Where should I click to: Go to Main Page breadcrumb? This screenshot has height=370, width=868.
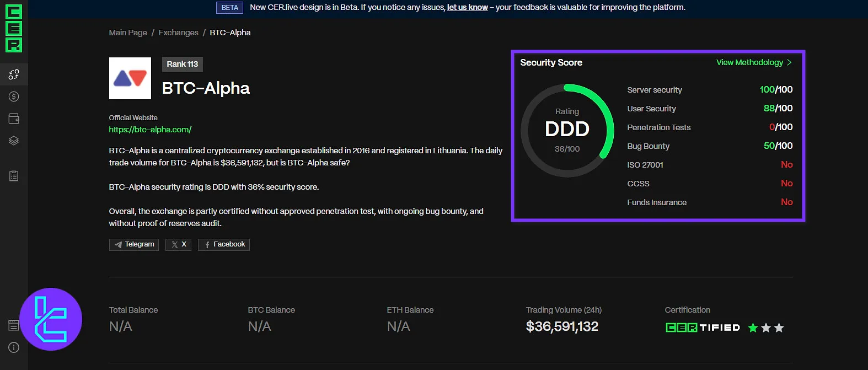coord(128,33)
